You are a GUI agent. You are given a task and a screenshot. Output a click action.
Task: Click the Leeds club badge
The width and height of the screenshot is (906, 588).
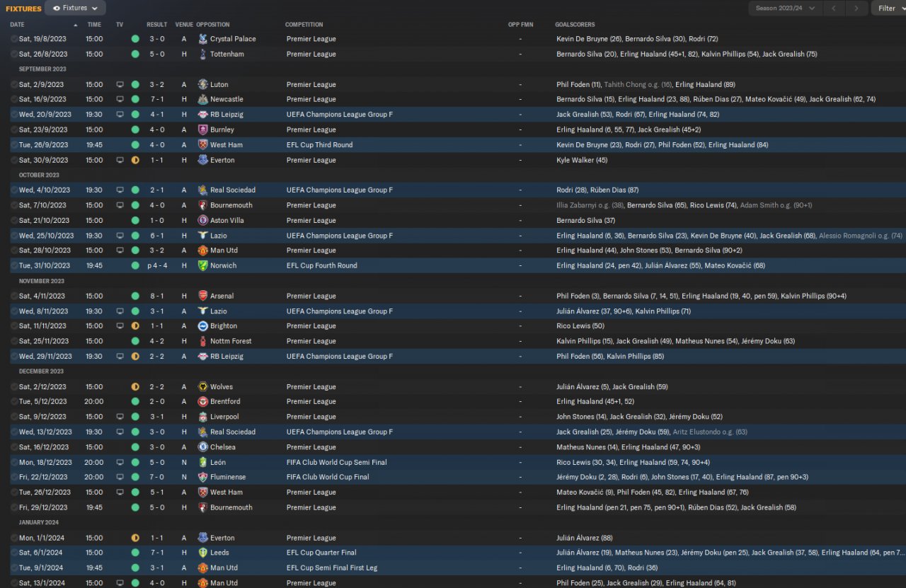203,553
